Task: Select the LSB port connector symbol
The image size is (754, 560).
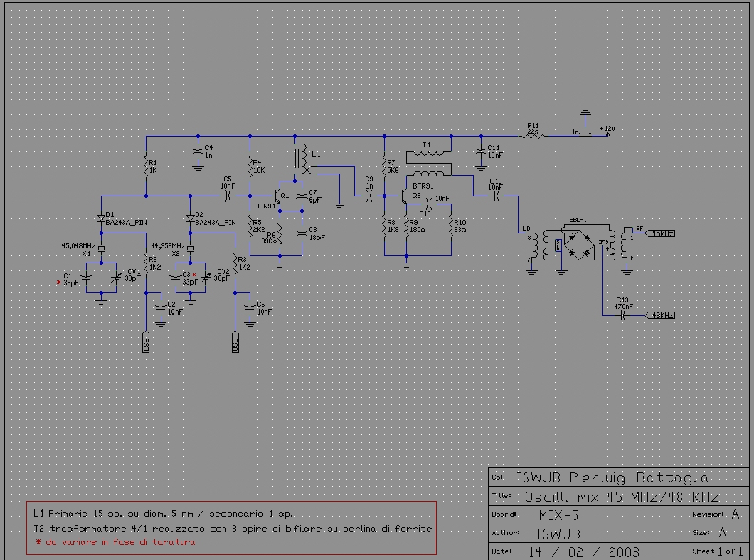Action: pyautogui.click(x=146, y=342)
